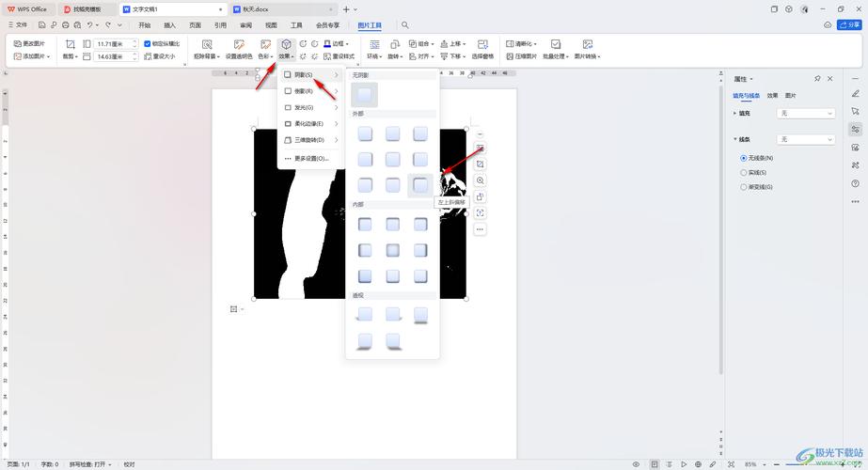Select the 实线(S) solid line radio button
Viewport: 868px width, 470px height.
[x=744, y=172]
